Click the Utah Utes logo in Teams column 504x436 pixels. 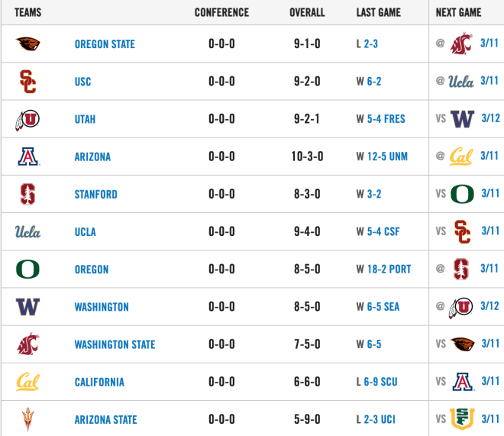[x=27, y=120]
